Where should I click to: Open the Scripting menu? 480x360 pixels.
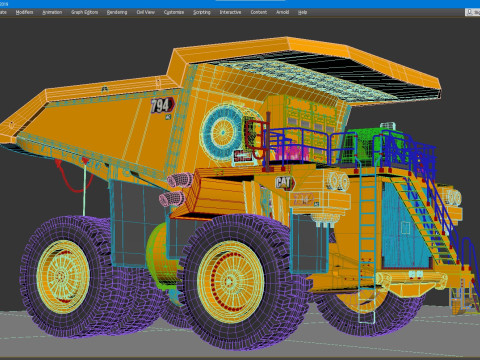point(202,12)
